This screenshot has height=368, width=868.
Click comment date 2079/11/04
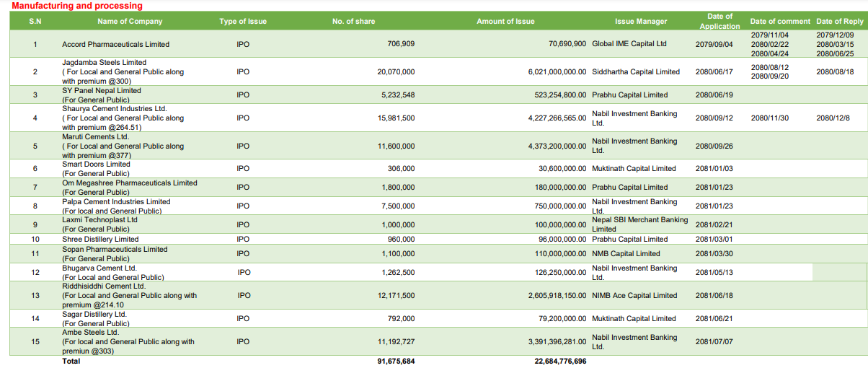[x=770, y=35]
